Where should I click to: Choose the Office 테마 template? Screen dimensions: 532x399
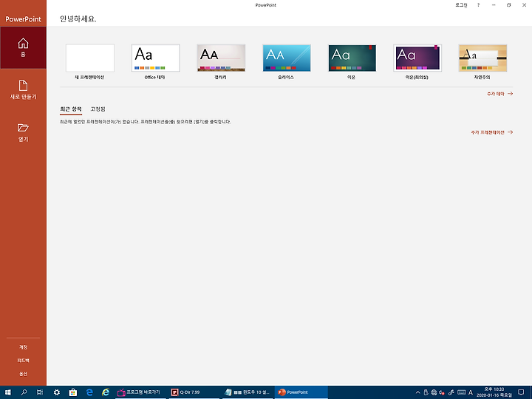point(155,62)
